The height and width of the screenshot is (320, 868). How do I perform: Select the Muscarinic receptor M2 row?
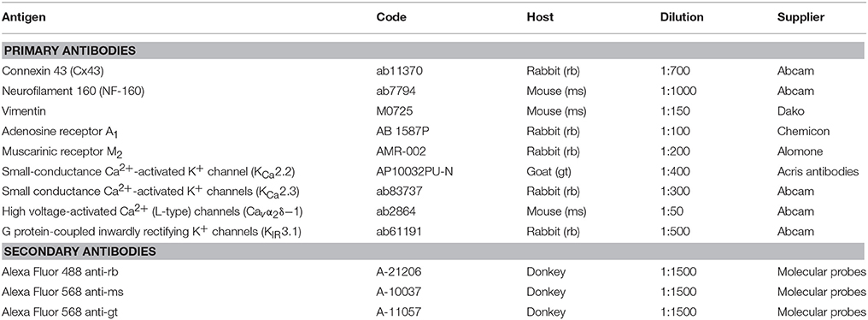coord(434,151)
